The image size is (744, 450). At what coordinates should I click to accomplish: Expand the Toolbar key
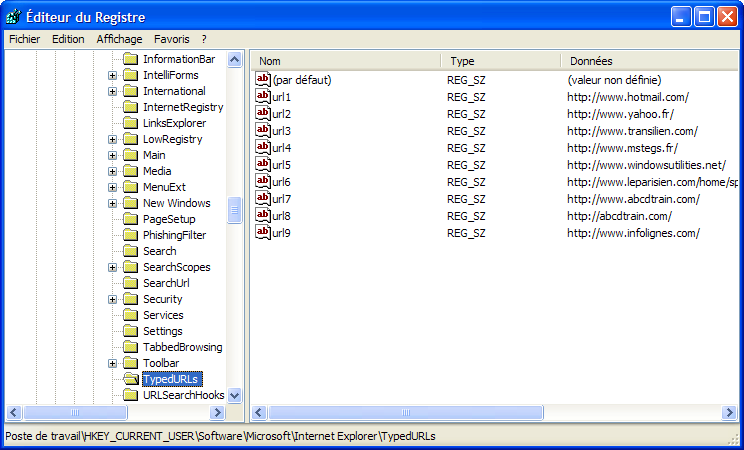[112, 364]
